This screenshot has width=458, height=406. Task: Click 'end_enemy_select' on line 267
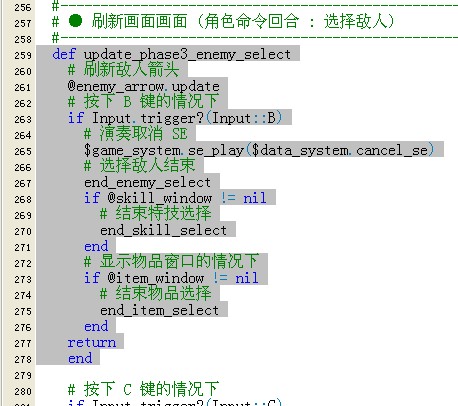click(147, 182)
